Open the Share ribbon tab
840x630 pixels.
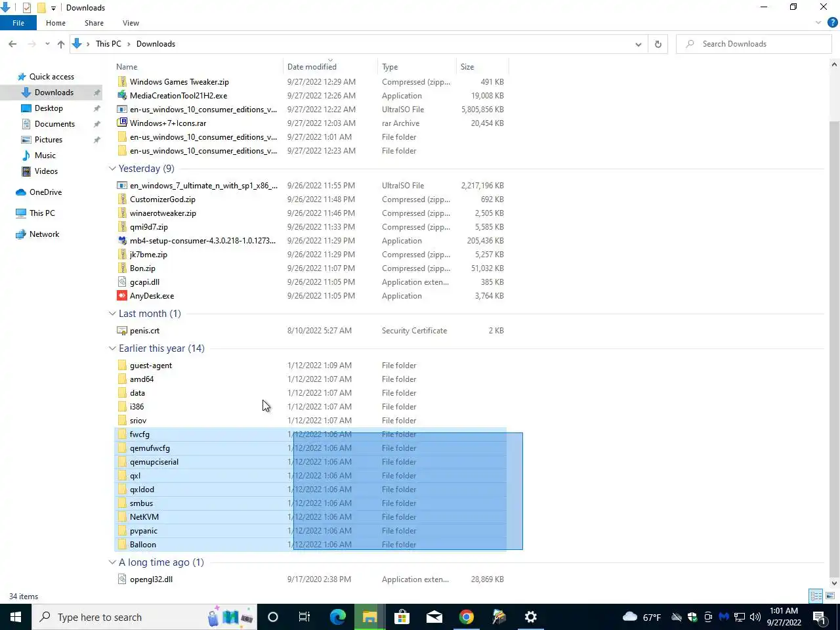click(94, 23)
